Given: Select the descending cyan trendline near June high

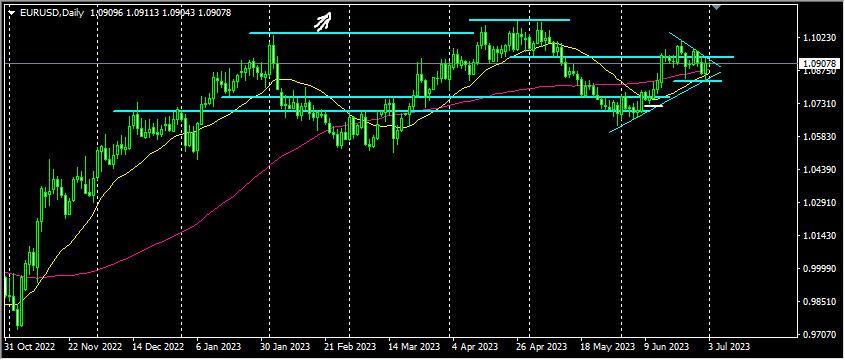Looking at the screenshot, I should pos(695,50).
